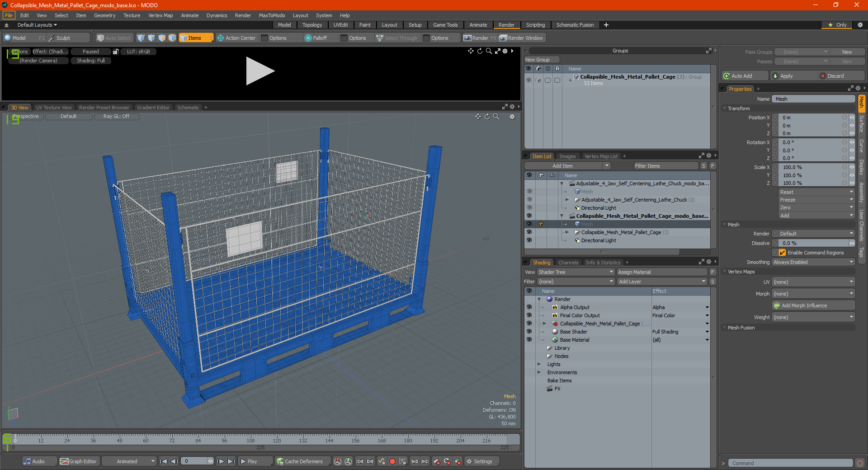Select Polygons selection mode cube icon
The width and height of the screenshot is (868, 470).
tap(162, 38)
